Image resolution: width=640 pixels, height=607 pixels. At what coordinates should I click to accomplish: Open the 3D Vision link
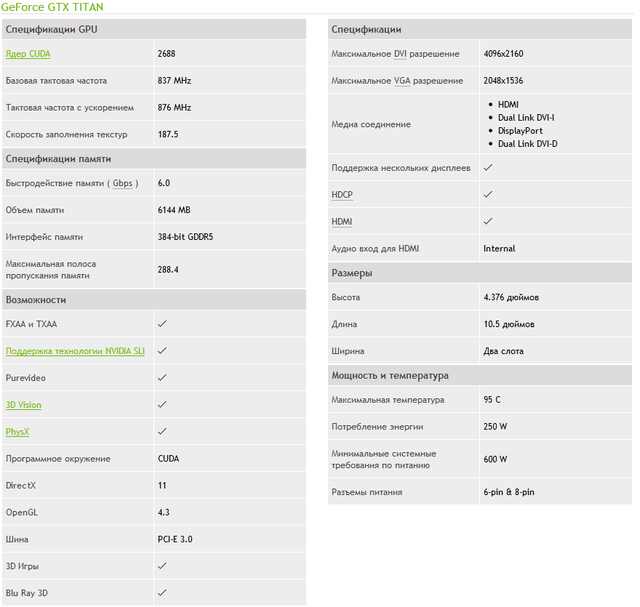[24, 405]
